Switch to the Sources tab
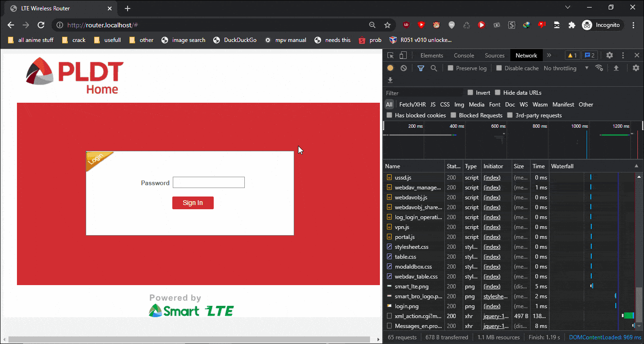644x344 pixels. (495, 56)
